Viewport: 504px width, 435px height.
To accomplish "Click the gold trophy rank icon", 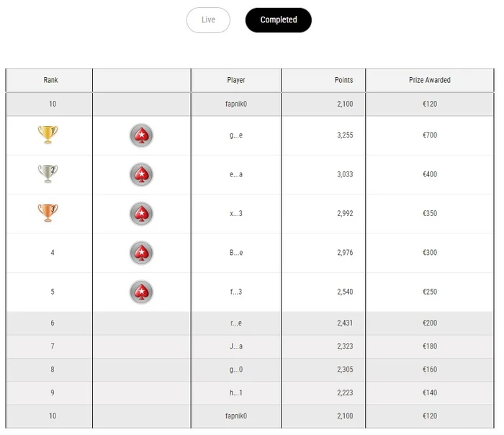I will click(48, 135).
